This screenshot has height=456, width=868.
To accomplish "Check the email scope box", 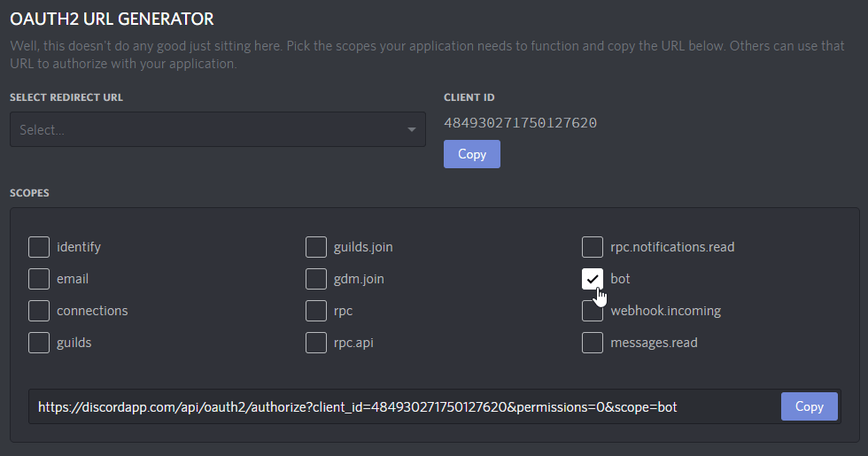I will tap(39, 279).
